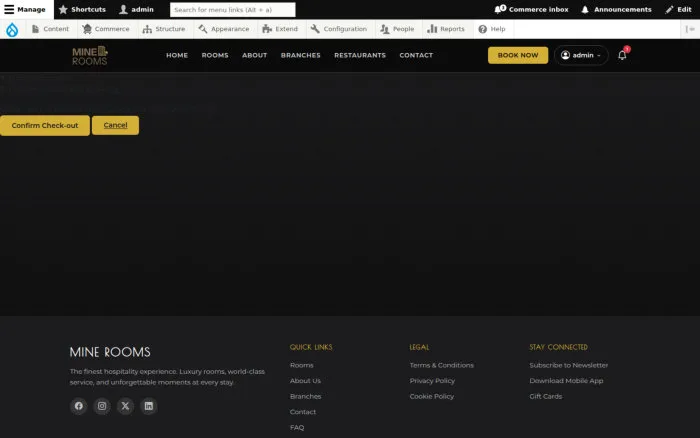Open Cookie Policy link
This screenshot has height=438, width=700.
click(x=432, y=396)
